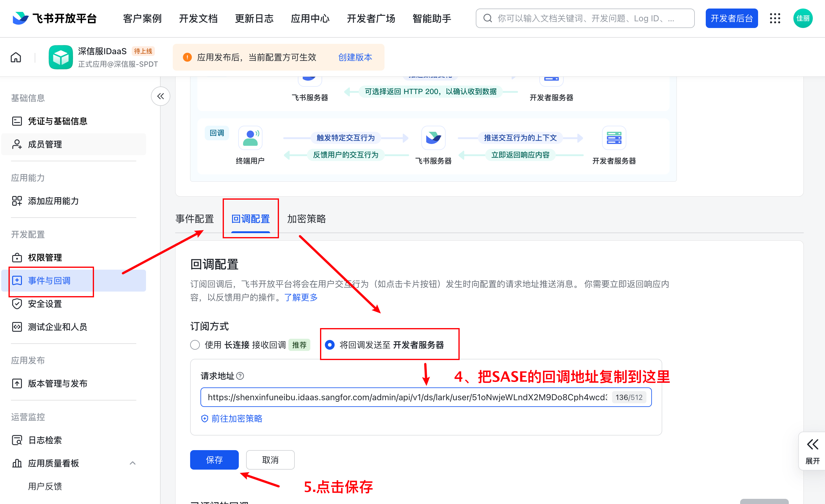Image resolution: width=825 pixels, height=504 pixels.
Task: Open 日志检索 from sidebar
Action: tap(45, 440)
